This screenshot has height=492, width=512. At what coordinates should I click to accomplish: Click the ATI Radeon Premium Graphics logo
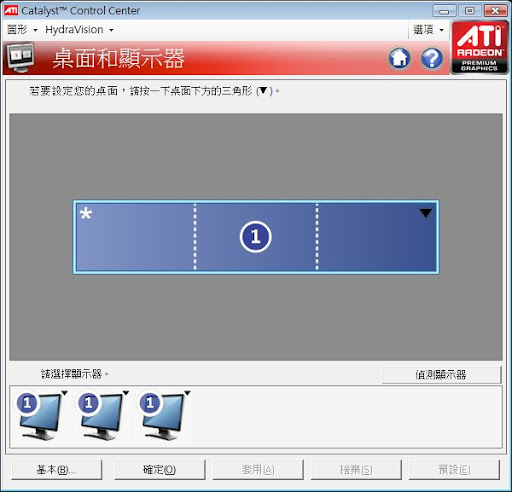point(479,47)
